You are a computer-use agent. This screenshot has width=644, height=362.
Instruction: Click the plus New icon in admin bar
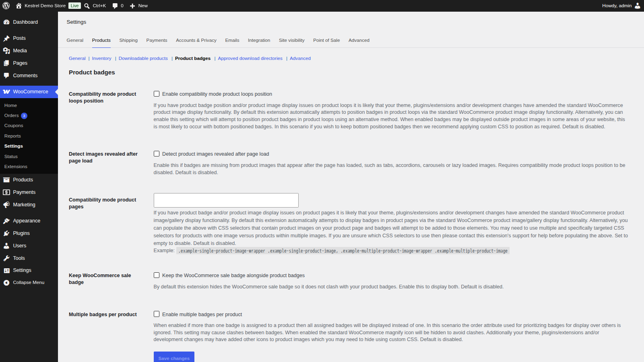click(132, 6)
